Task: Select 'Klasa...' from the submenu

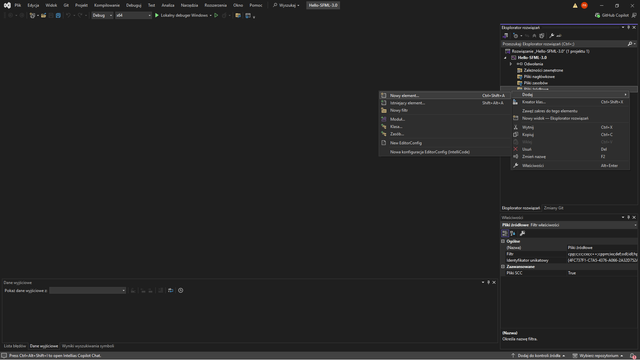Action: point(444,127)
